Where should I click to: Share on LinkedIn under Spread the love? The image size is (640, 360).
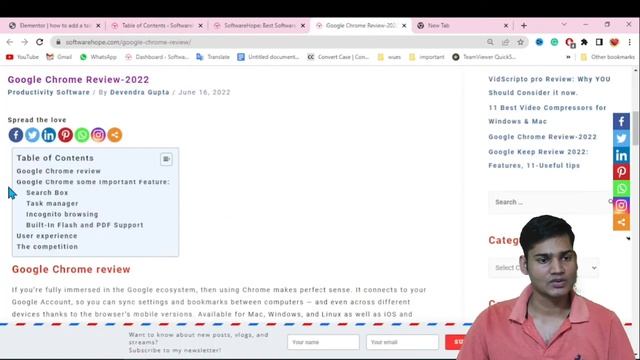pos(49,135)
